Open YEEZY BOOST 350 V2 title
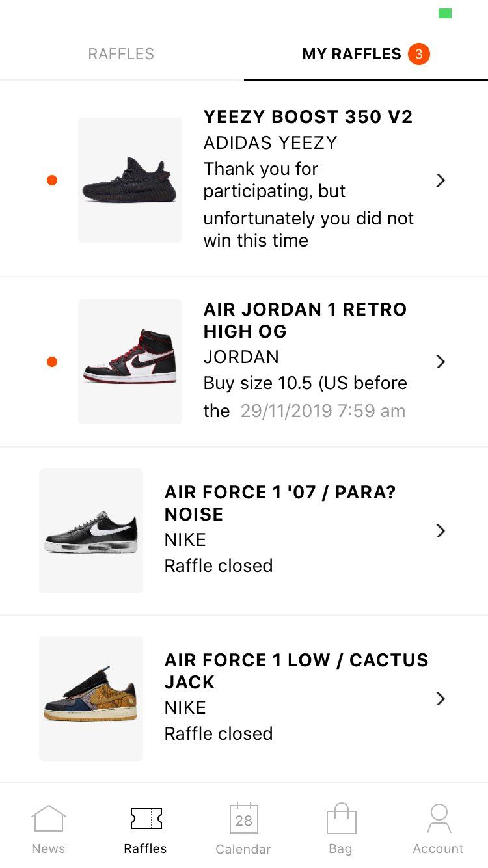The height and width of the screenshot is (868, 488). click(308, 117)
